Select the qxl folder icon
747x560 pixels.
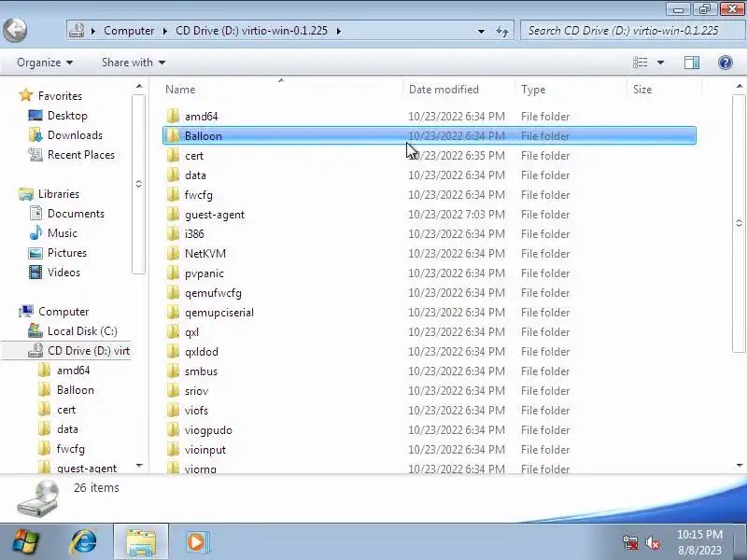(x=173, y=332)
